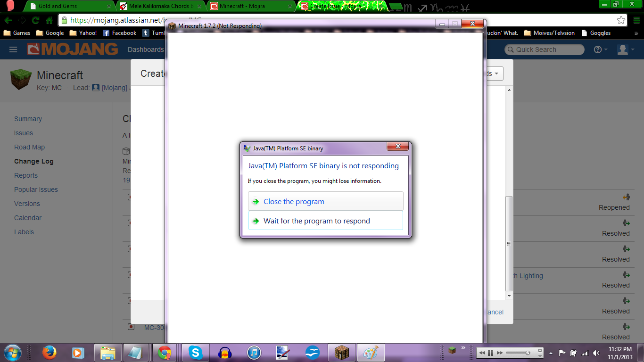644x362 pixels.
Task: Open the help dropdown menu
Action: (x=601, y=49)
